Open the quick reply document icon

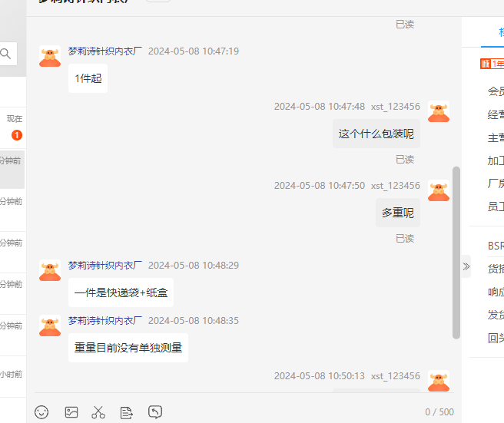click(126, 413)
